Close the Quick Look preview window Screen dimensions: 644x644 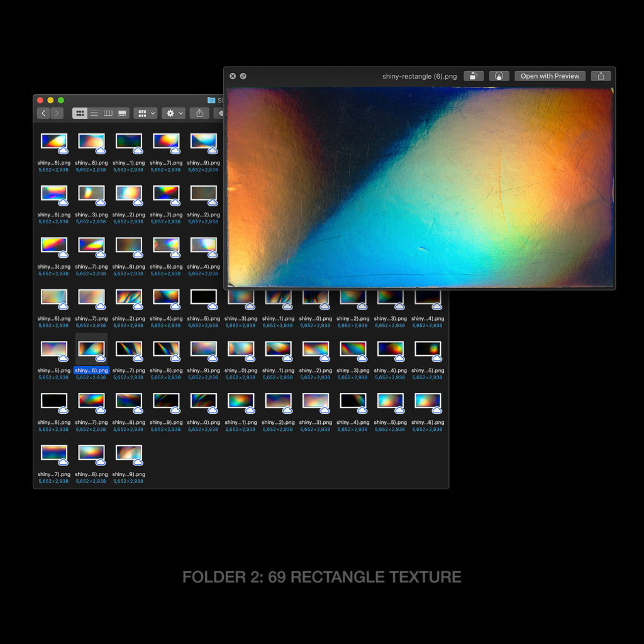coord(233,76)
